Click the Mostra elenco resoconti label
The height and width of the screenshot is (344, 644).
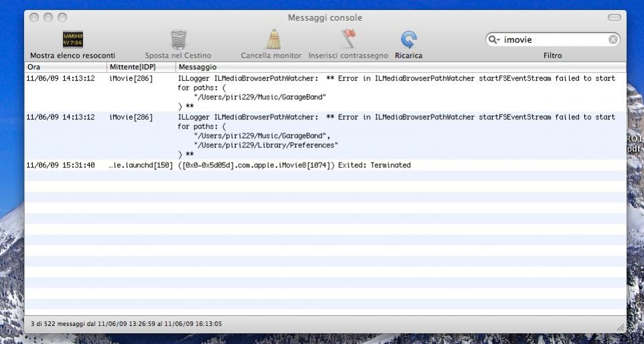pyautogui.click(x=72, y=56)
